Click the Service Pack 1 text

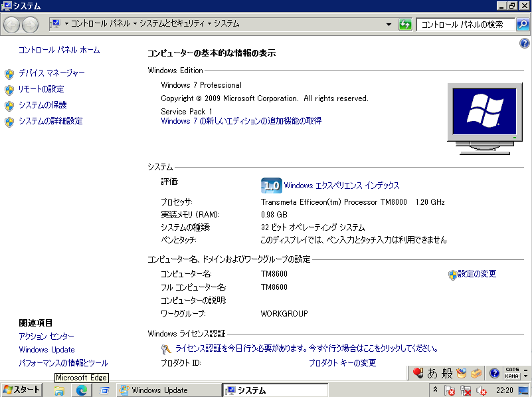coord(187,112)
